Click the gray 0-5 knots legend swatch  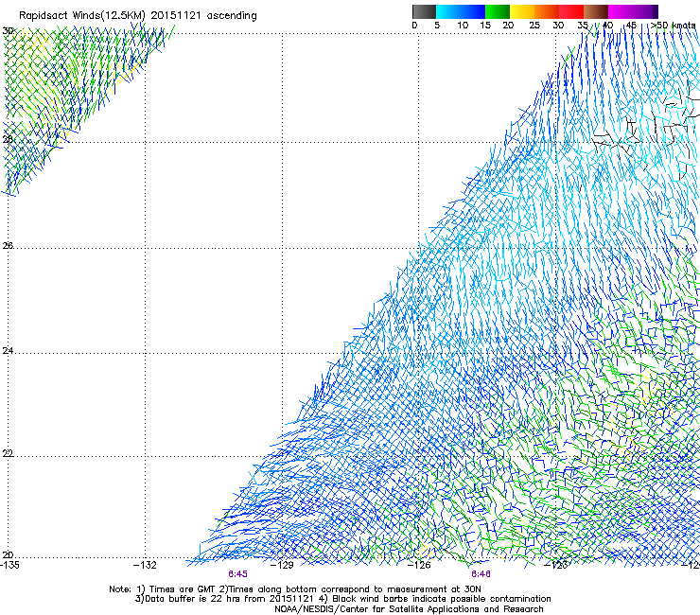click(x=424, y=11)
